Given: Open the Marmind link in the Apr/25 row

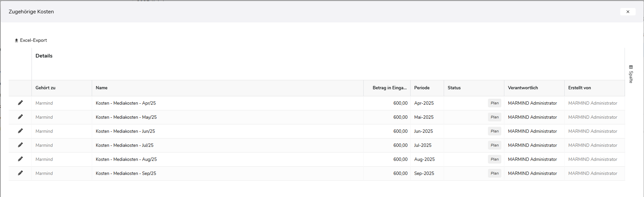Looking at the screenshot, I should 44,103.
